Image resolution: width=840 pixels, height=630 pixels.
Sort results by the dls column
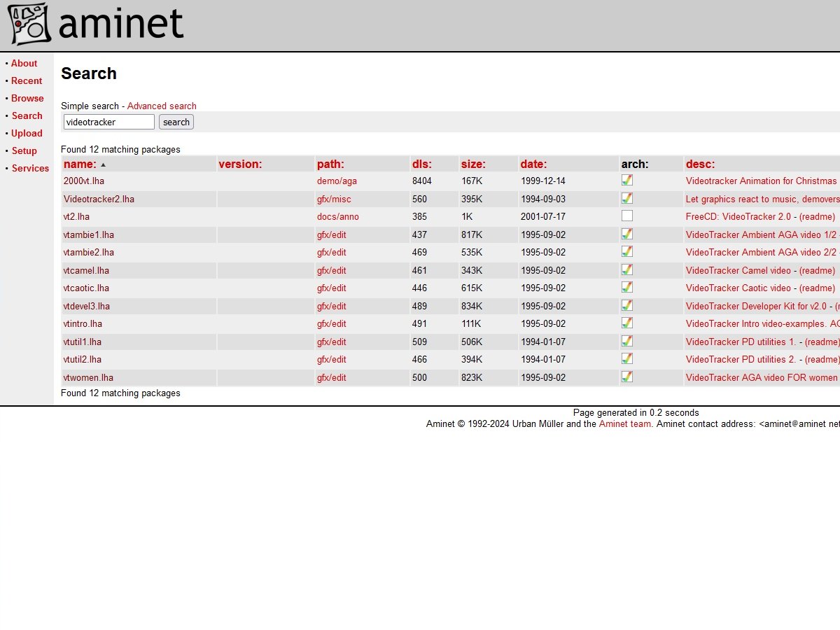click(421, 164)
